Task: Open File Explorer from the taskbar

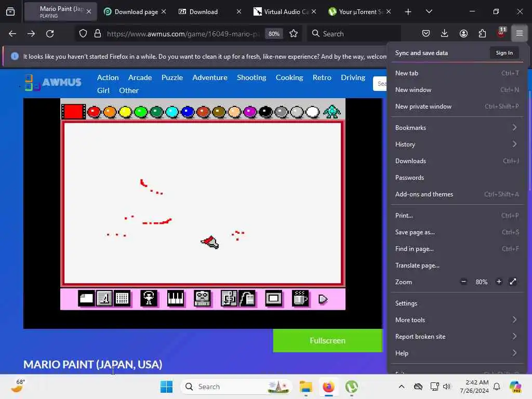Action: pyautogui.click(x=305, y=387)
